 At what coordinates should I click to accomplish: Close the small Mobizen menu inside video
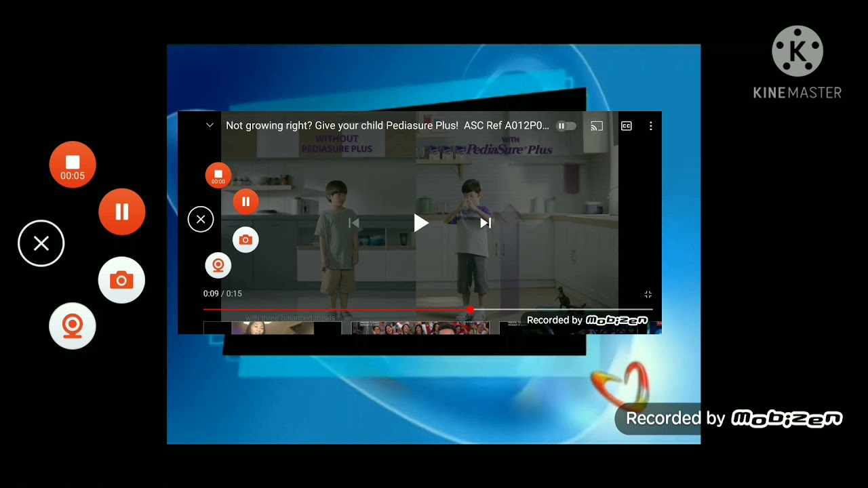click(x=201, y=219)
